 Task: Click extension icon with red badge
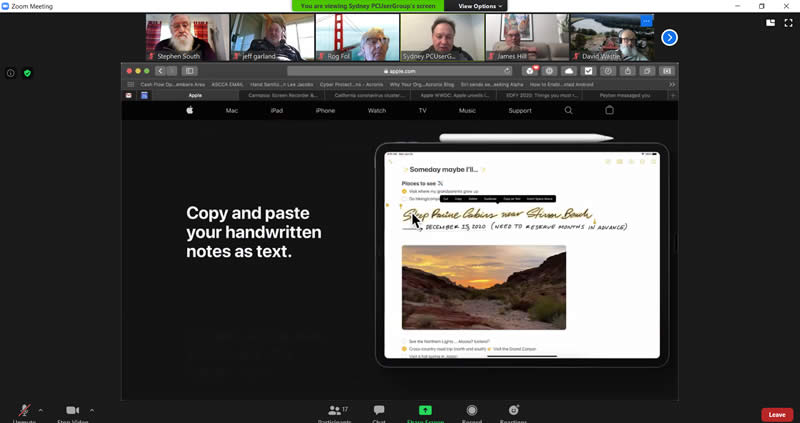531,71
